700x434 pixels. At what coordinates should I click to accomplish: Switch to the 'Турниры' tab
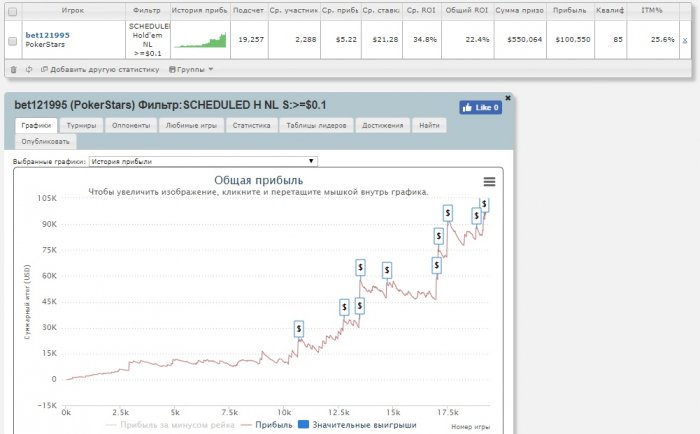click(x=81, y=125)
